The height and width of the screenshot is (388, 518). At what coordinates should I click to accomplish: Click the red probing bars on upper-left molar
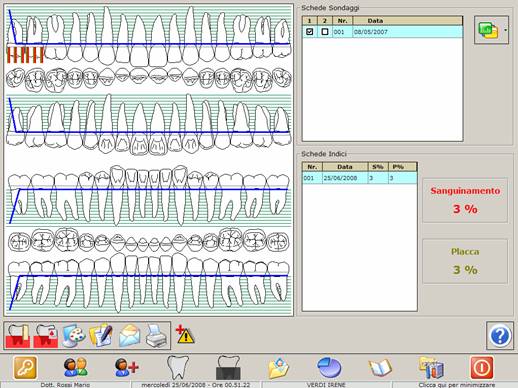pos(25,55)
